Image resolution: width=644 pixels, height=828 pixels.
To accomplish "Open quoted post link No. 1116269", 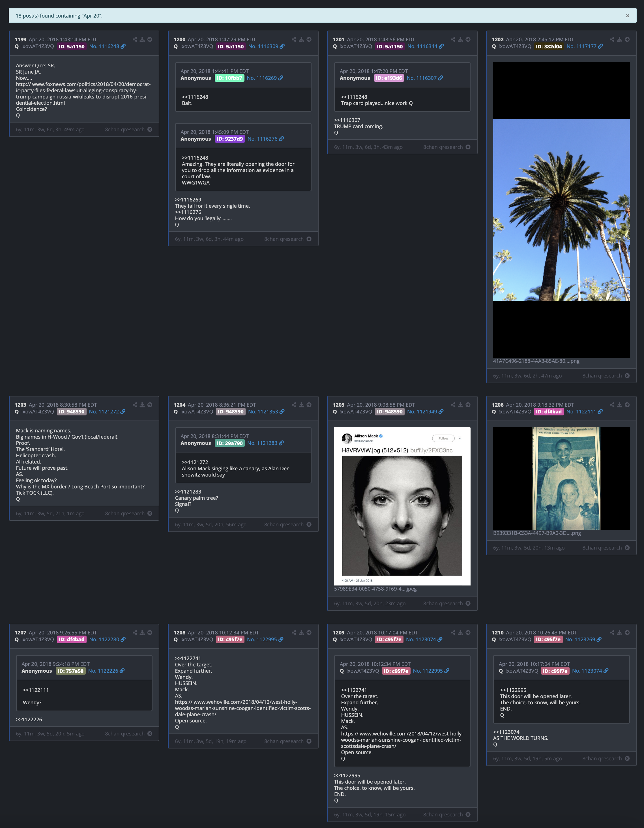I will (265, 78).
